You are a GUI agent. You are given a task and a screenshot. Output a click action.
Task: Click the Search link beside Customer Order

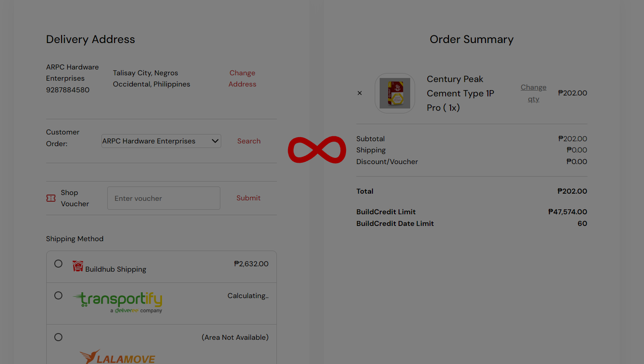[x=249, y=141]
